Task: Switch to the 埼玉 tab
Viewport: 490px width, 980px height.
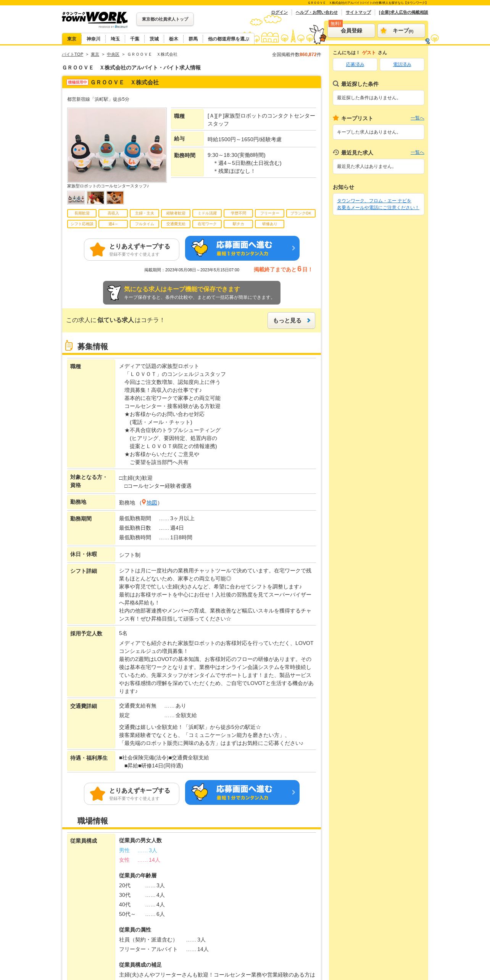Action: click(115, 39)
